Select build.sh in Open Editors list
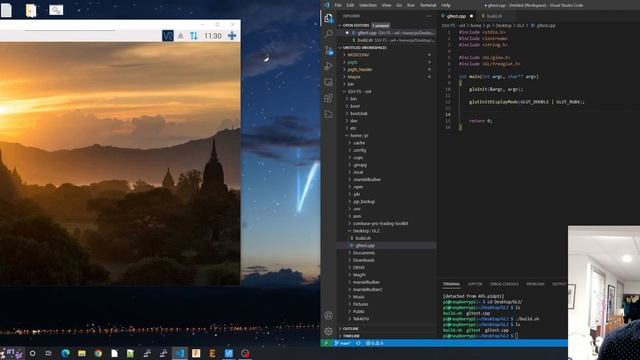This screenshot has width=640, height=360. point(386,40)
